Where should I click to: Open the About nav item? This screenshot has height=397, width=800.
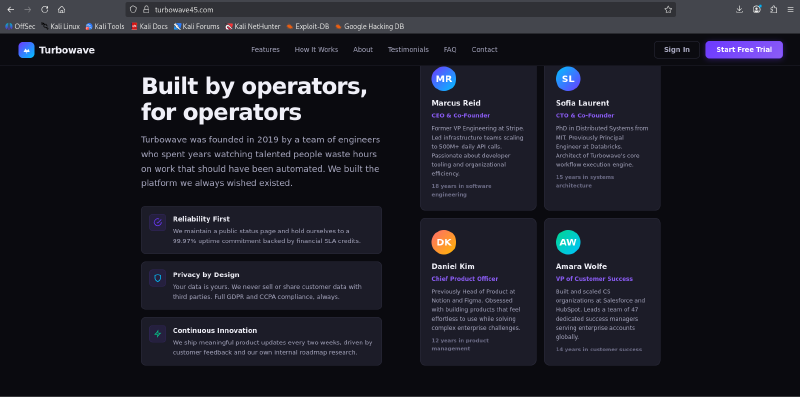click(363, 49)
